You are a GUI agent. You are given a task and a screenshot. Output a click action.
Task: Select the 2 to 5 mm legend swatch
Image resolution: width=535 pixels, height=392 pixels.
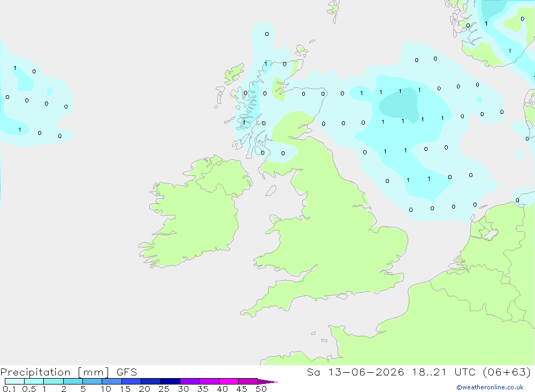pyautogui.click(x=73, y=381)
